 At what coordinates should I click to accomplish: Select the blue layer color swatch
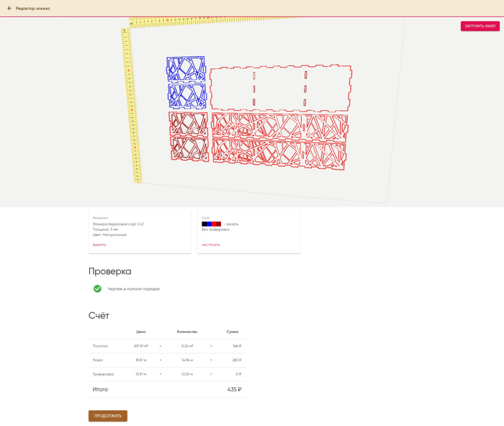click(209, 224)
